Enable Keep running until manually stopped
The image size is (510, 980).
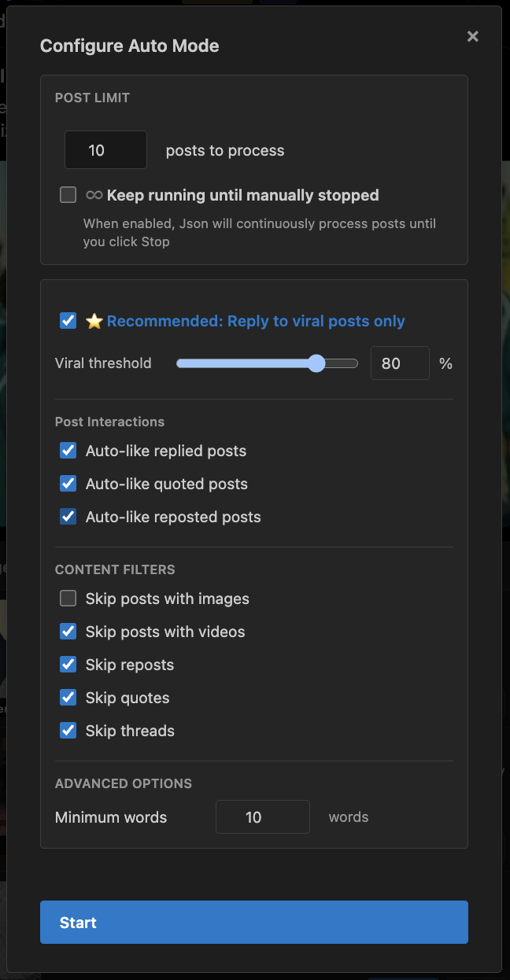(x=68, y=194)
